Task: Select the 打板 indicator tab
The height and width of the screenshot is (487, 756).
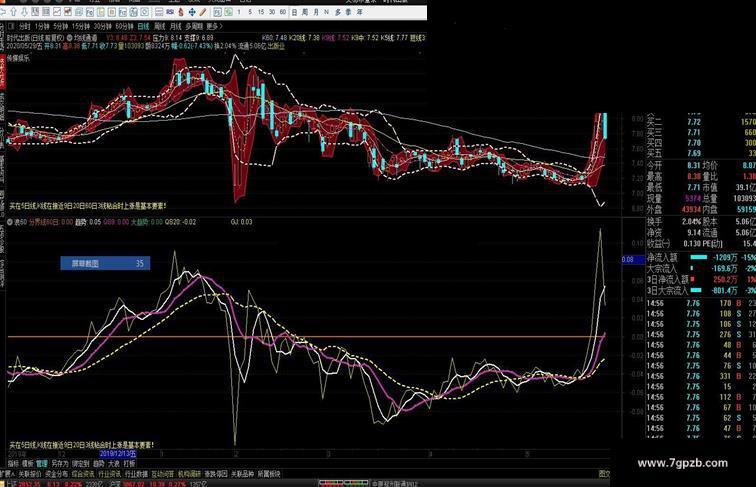Action: [129, 464]
